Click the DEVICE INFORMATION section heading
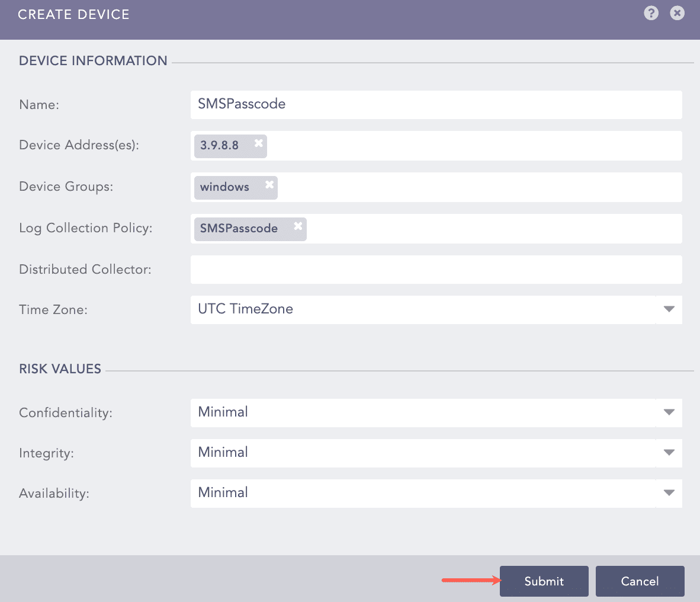This screenshot has width=700, height=602. [x=92, y=60]
